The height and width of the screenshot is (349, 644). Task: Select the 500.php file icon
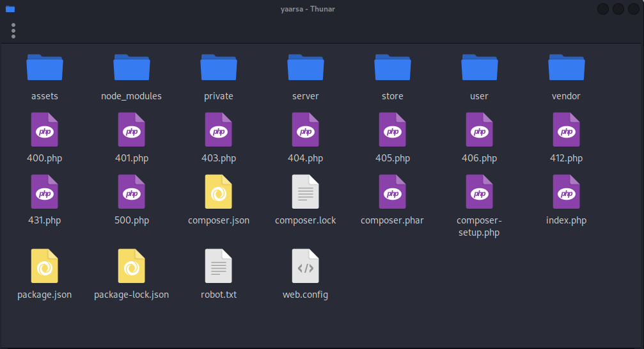(x=132, y=191)
